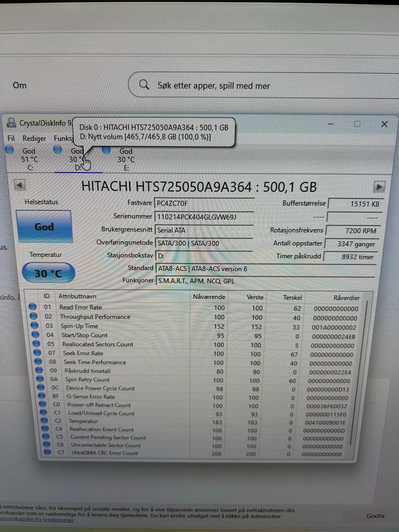
Task: Click the Overføringsmetode field SATA/300
Action: 204,243
